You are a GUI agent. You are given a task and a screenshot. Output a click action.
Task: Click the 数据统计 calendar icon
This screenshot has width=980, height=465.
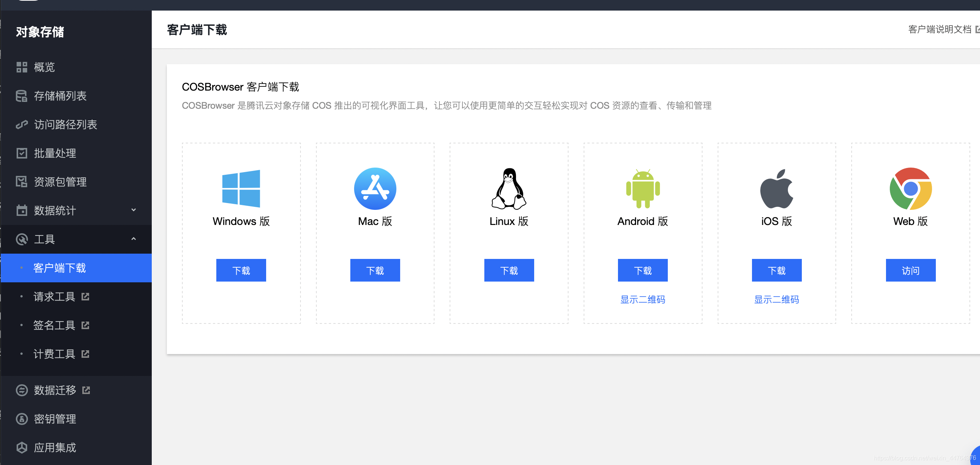22,210
